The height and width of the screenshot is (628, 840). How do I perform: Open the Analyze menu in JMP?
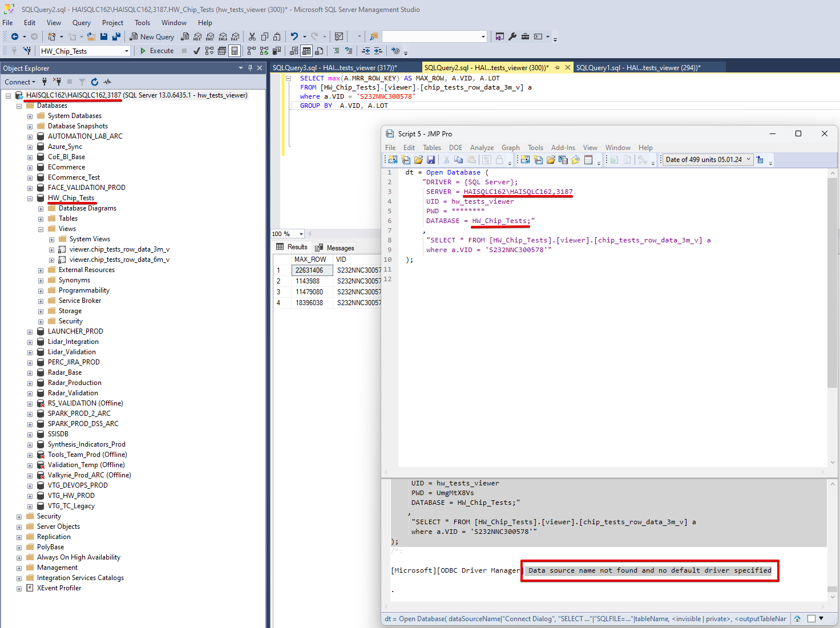click(482, 148)
